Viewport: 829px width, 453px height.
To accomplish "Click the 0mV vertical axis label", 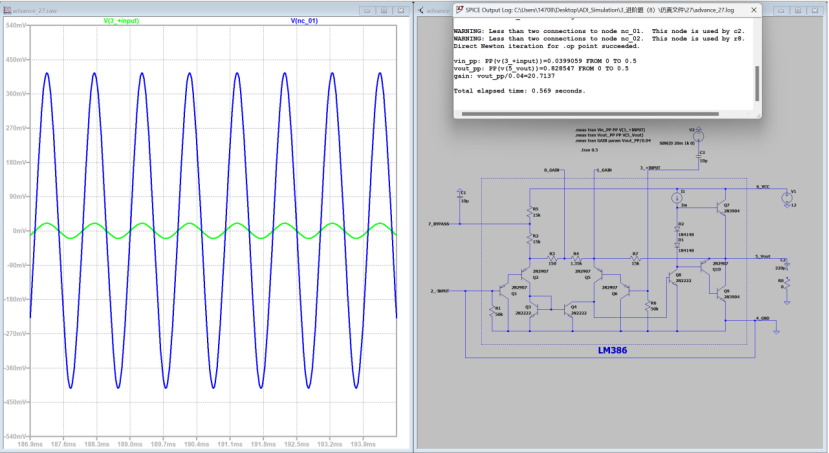I will pos(16,230).
